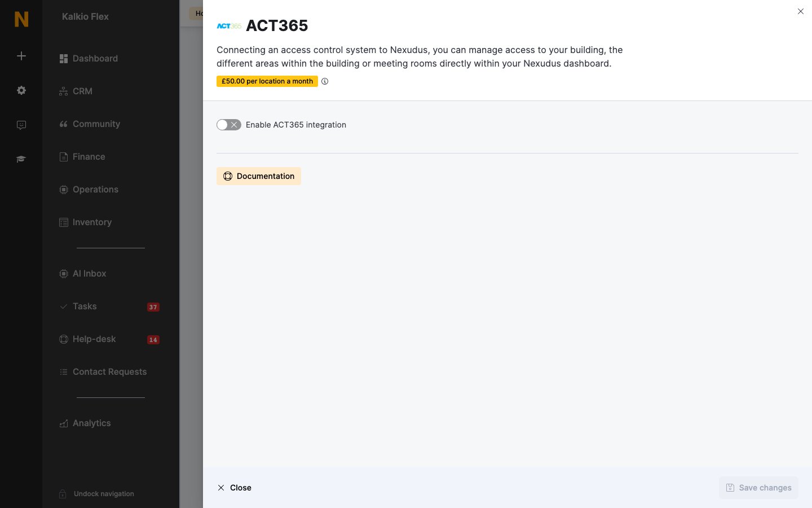Open settings gear icon in left rail

pyautogui.click(x=21, y=90)
